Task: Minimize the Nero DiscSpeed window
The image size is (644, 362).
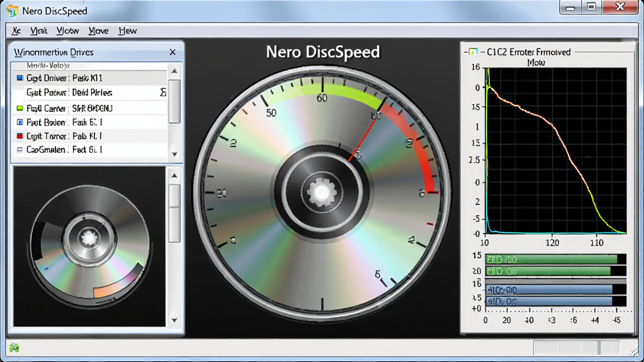Action: (x=570, y=8)
